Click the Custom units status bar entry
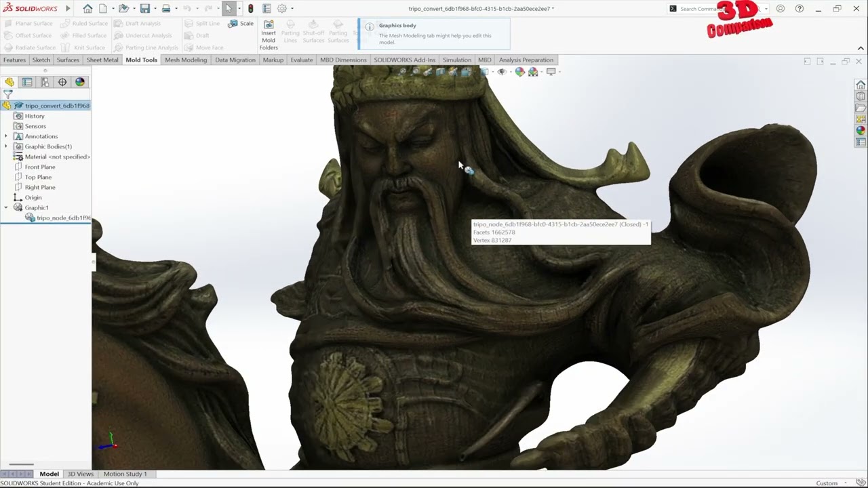 (827, 483)
